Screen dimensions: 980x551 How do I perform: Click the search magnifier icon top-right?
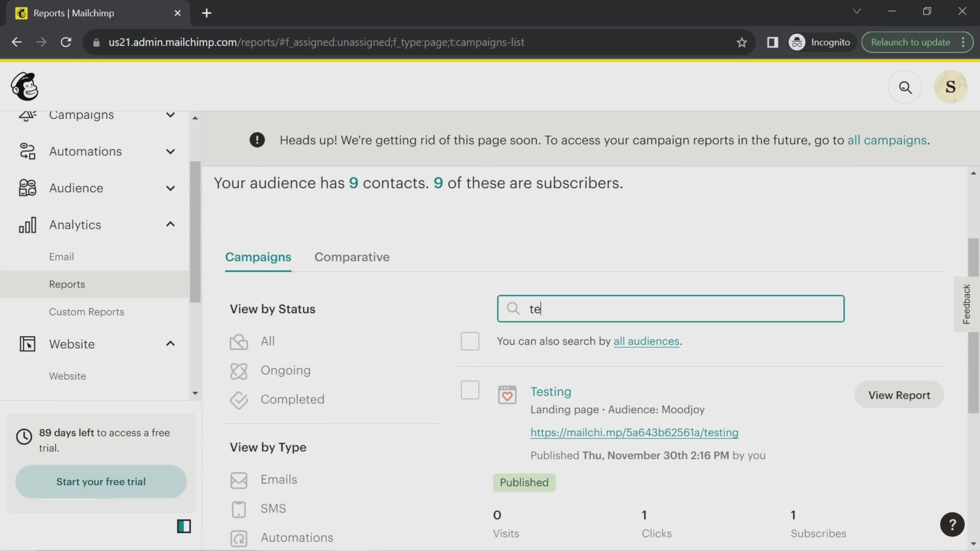(906, 86)
